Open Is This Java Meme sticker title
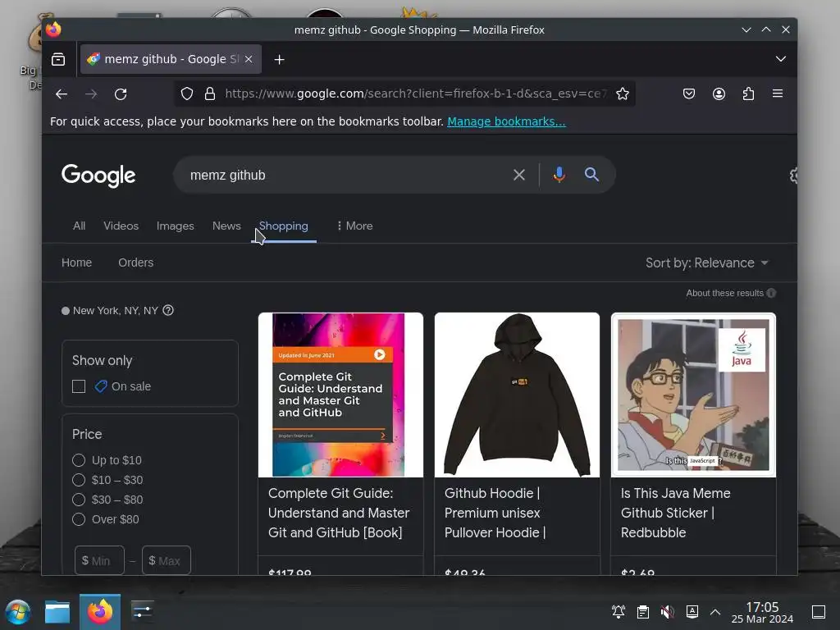The width and height of the screenshot is (840, 630). pyautogui.click(x=676, y=513)
